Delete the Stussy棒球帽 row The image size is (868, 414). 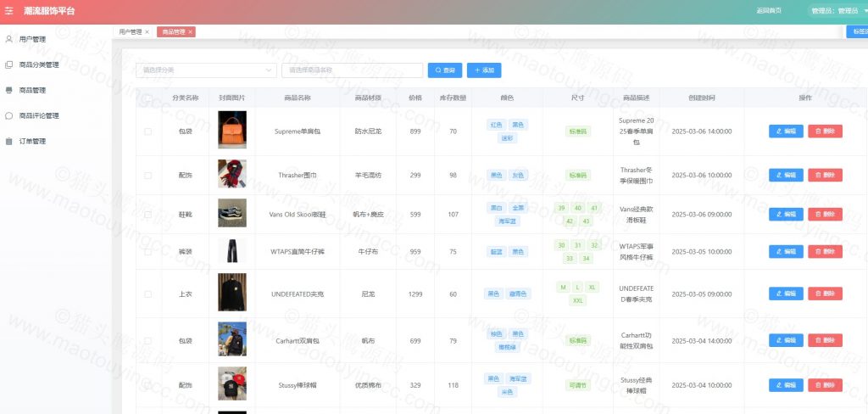(x=826, y=385)
